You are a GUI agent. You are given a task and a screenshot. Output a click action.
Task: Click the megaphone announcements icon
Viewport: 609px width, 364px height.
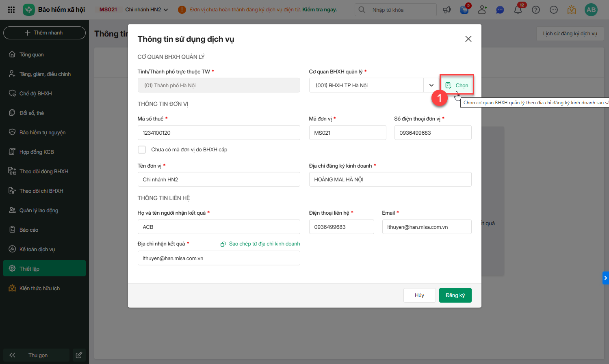(x=447, y=10)
